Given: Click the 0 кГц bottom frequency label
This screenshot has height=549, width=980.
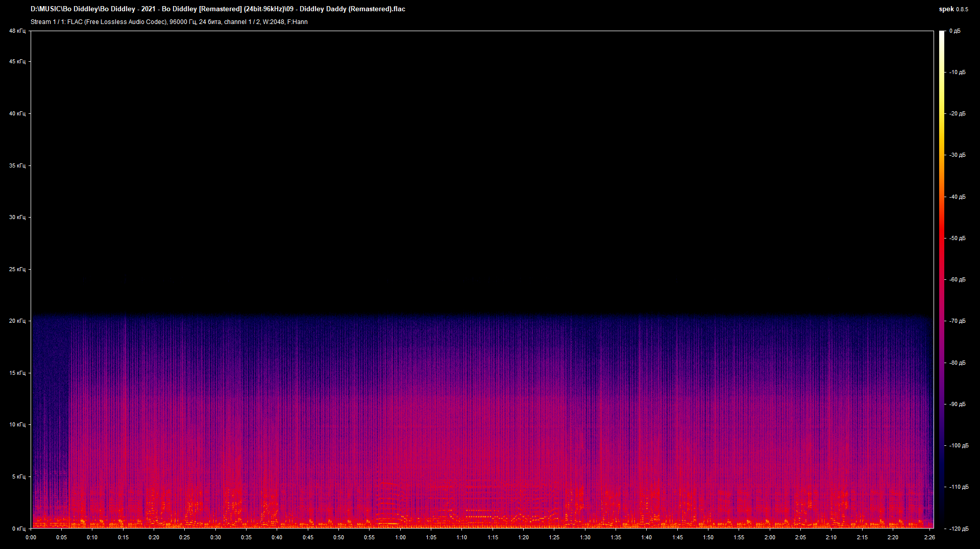Looking at the screenshot, I should point(18,529).
